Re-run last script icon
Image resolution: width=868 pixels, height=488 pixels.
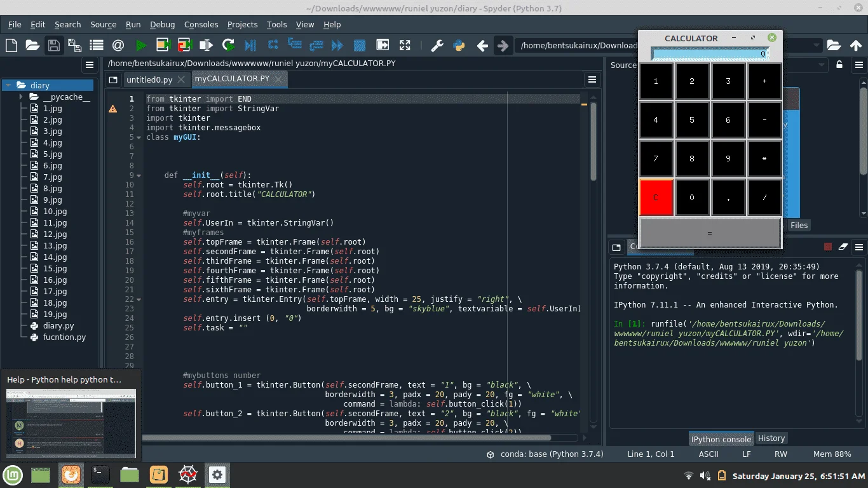[228, 45]
